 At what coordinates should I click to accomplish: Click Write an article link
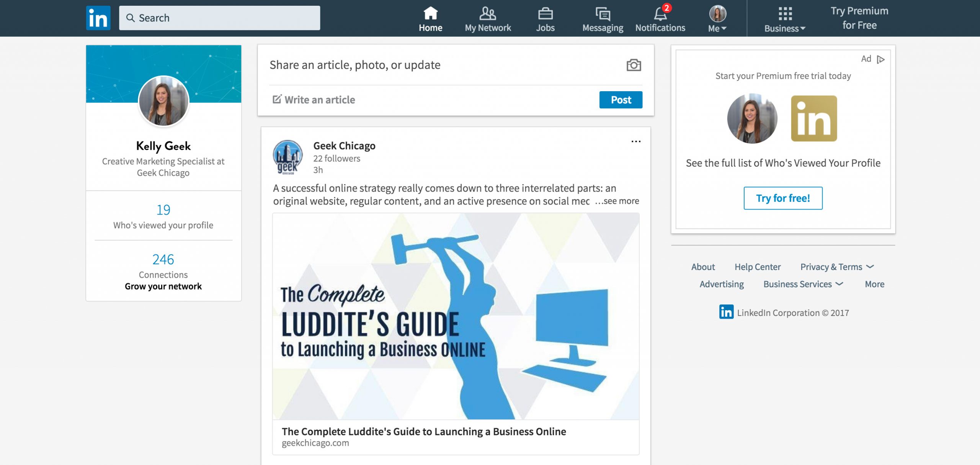click(x=320, y=100)
